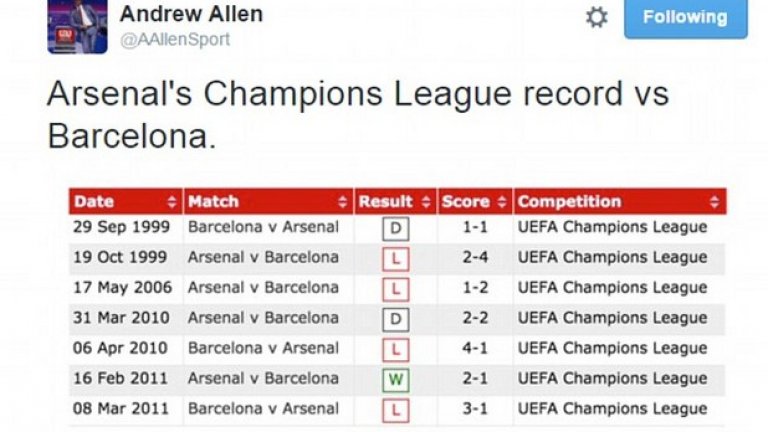Select the 2-4 score cell
Image resolution: width=768 pixels, height=432 pixels.
tap(473, 258)
